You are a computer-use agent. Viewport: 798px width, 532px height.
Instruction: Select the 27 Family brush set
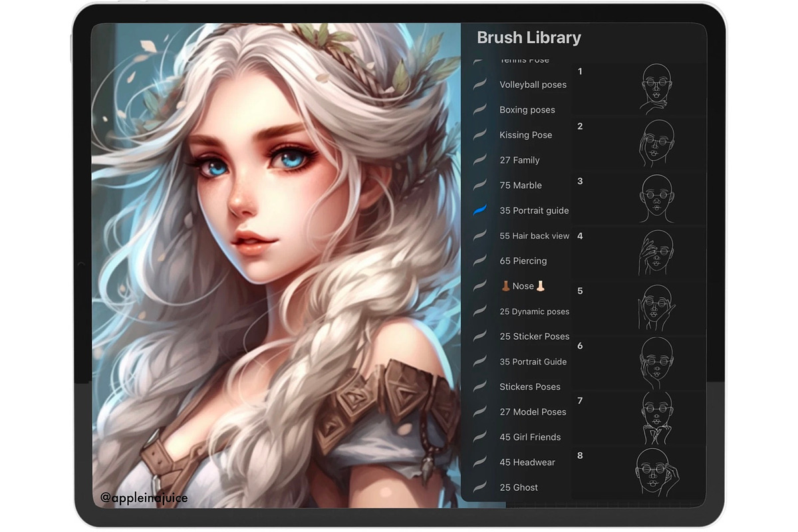[519, 160]
